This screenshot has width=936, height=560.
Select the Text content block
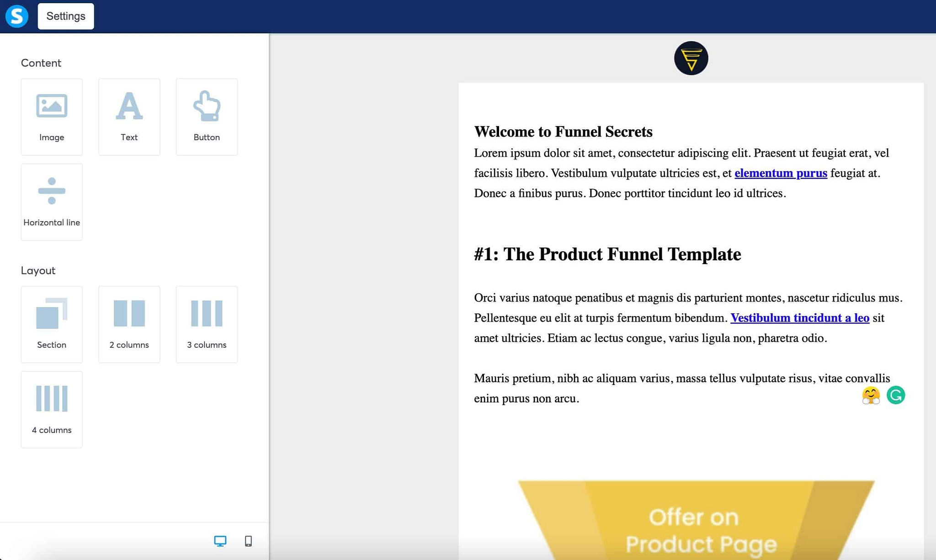coord(129,117)
